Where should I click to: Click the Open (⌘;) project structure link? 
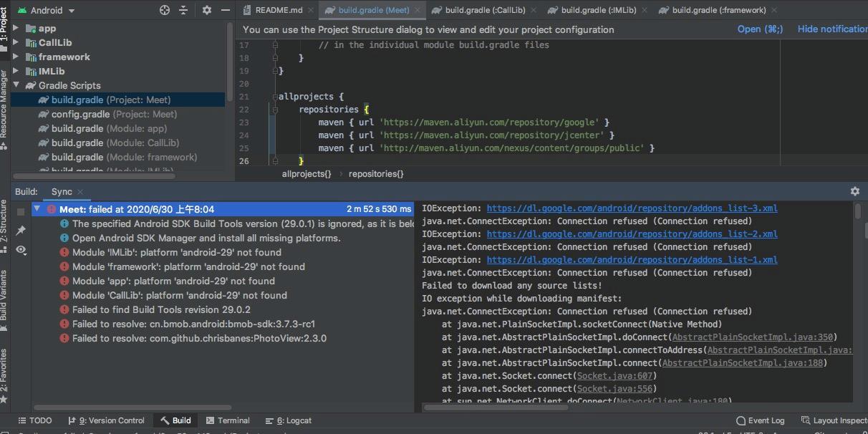coord(760,29)
